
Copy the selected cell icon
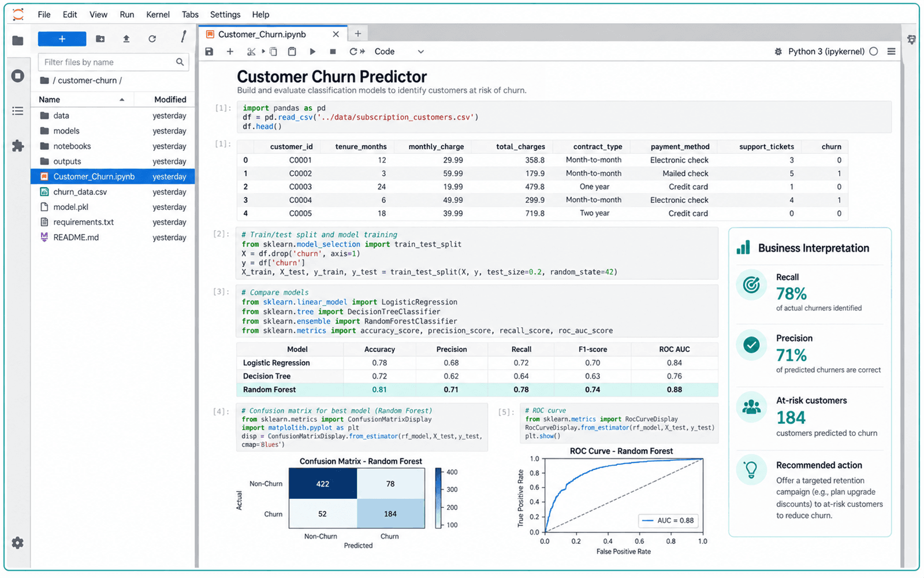pos(273,51)
